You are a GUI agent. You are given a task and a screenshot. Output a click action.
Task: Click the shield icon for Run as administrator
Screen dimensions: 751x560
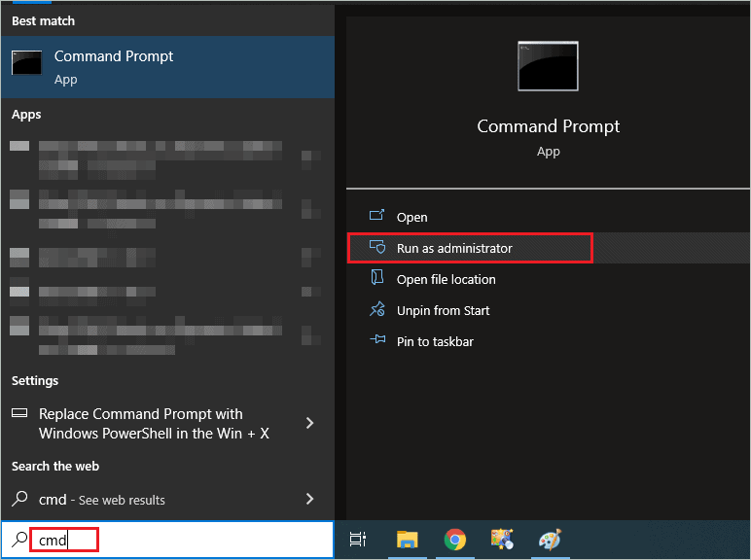point(377,248)
